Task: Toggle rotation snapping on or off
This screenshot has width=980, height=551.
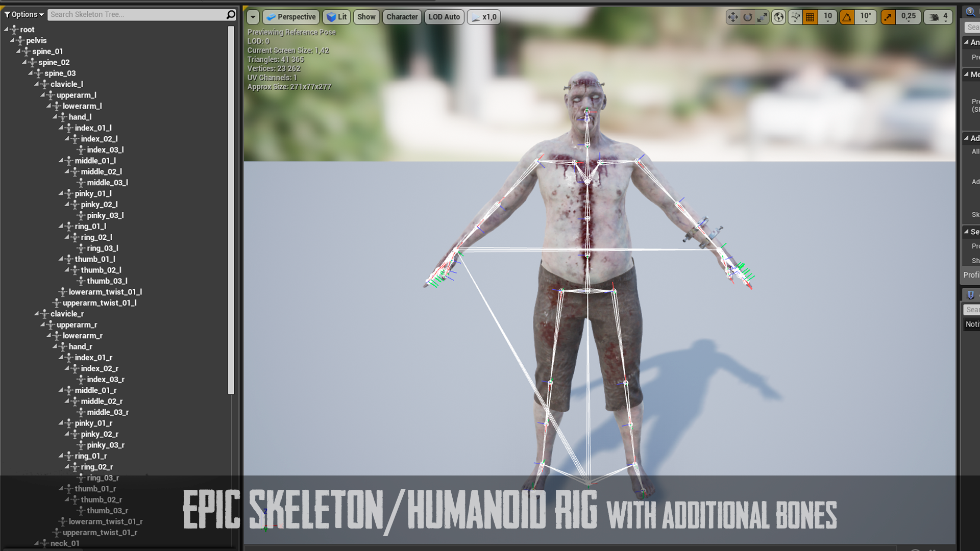Action: pyautogui.click(x=847, y=17)
